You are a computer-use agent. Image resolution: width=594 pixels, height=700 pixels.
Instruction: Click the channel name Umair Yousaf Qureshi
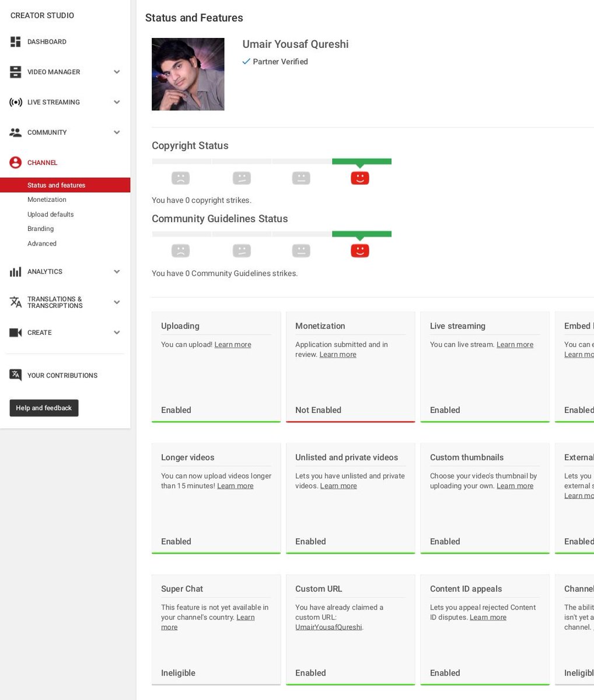(x=295, y=44)
